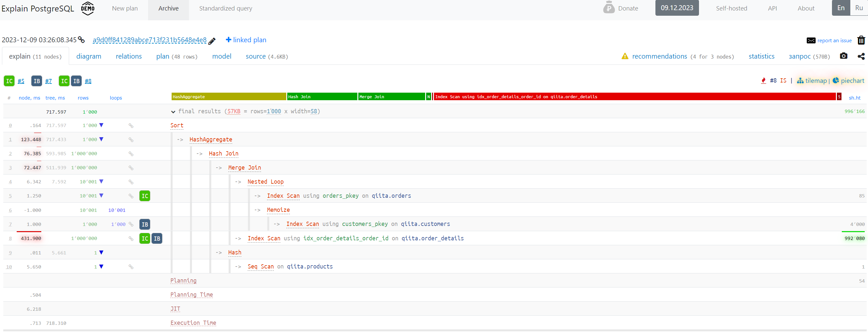Screen dimensions: 868x333
Task: Open the Archive menu item
Action: (x=168, y=8)
